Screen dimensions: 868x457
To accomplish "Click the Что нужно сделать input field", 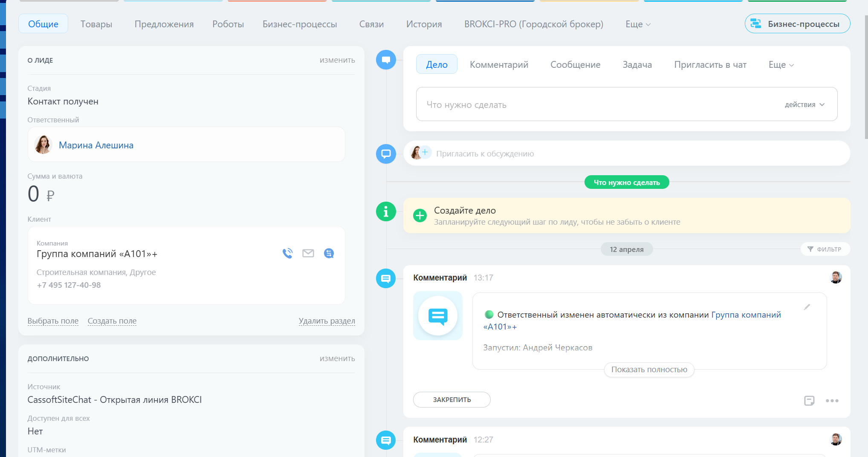I will pyautogui.click(x=597, y=104).
